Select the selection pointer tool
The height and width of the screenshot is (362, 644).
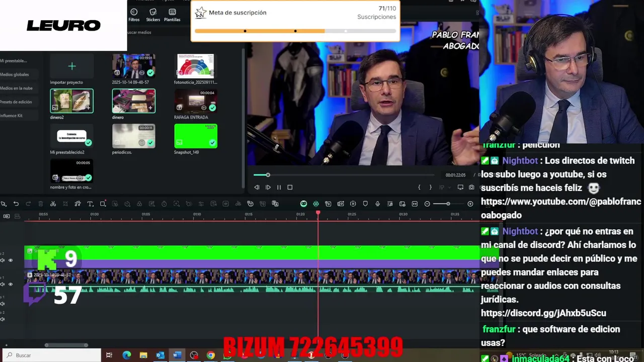click(4, 204)
